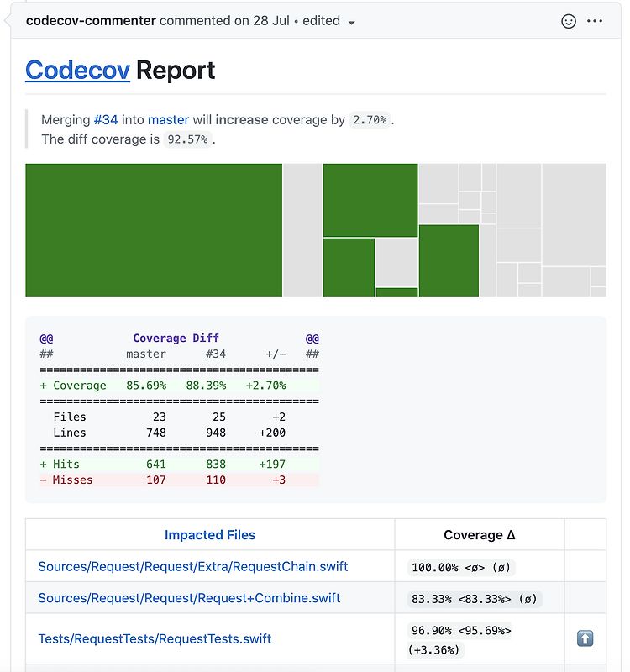Open the Codecov heading link
This screenshot has height=672, width=630.
click(77, 71)
